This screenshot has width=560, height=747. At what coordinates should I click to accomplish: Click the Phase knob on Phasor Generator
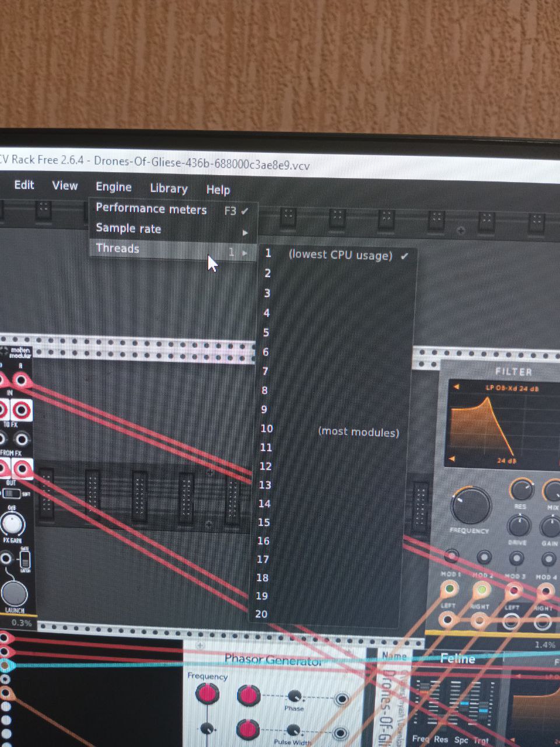coord(295,696)
